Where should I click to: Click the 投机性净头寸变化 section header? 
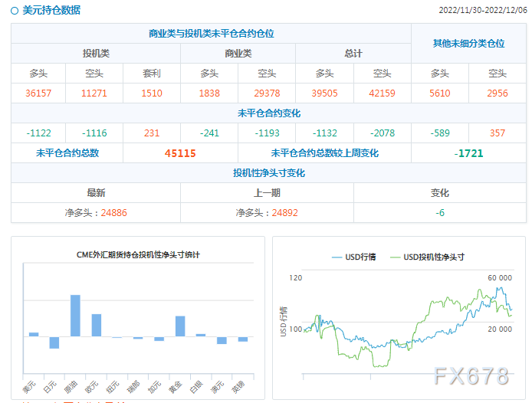tap(269, 173)
